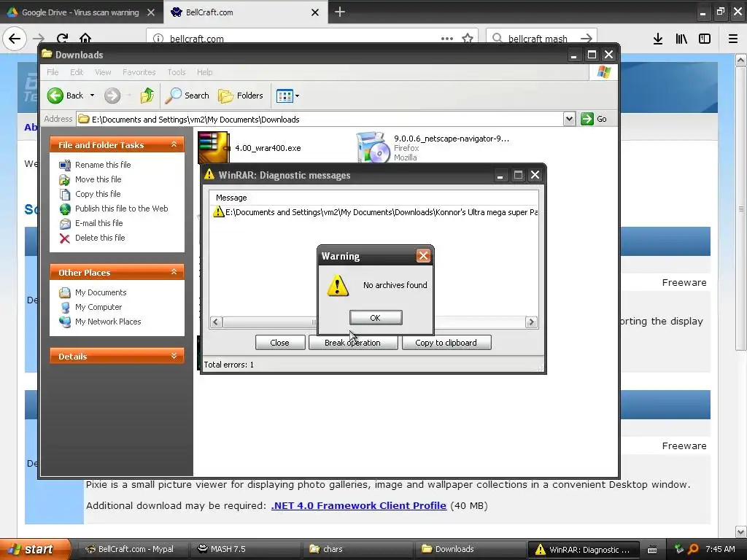The image size is (747, 560).
Task: Click Copy to clipboard button
Action: (446, 343)
